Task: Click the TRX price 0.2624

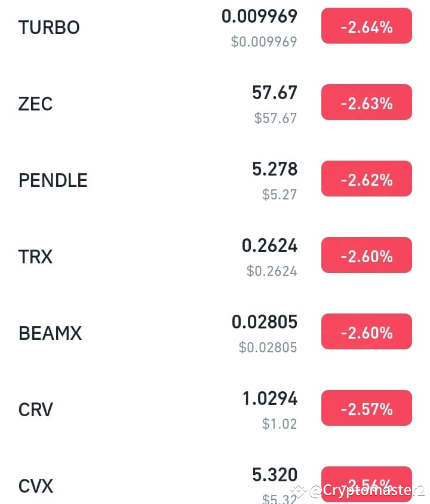Action: [x=269, y=246]
